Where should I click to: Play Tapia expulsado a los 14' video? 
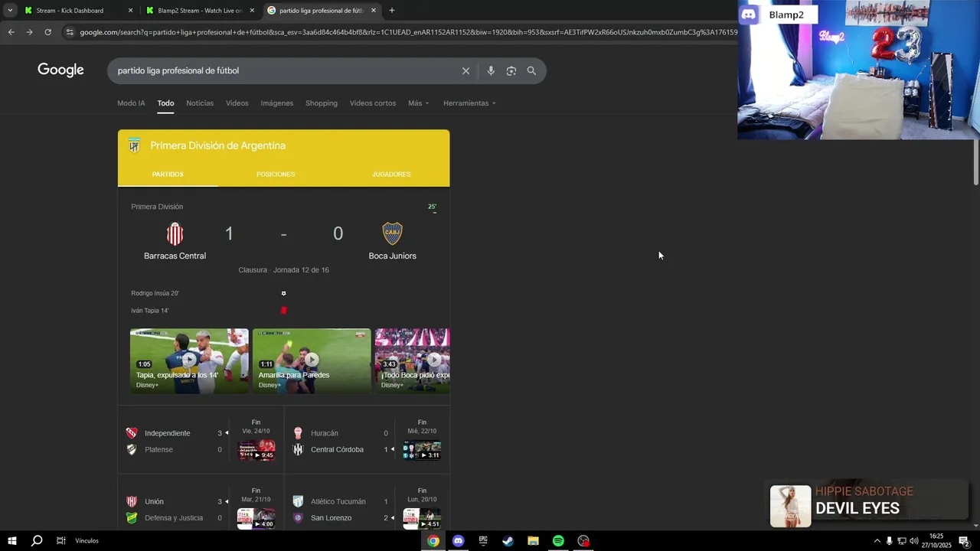pos(189,360)
